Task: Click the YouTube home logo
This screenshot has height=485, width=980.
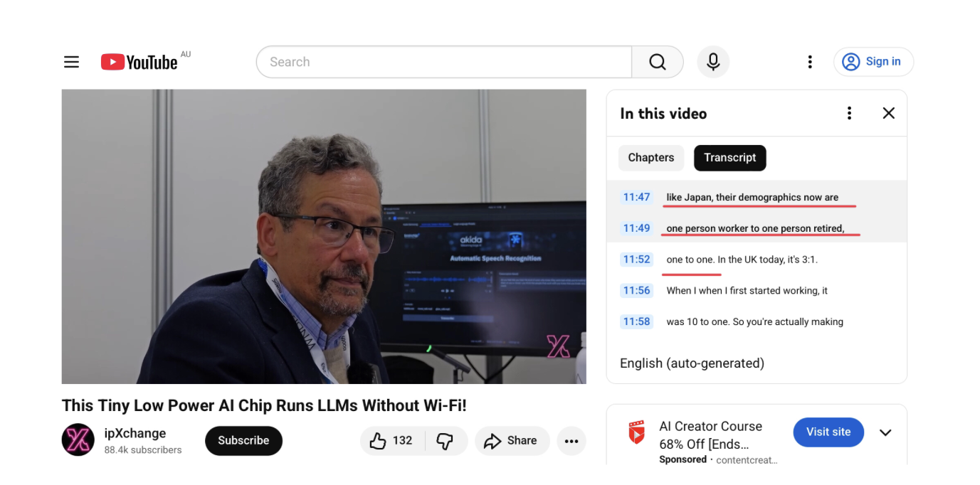Action: point(139,62)
